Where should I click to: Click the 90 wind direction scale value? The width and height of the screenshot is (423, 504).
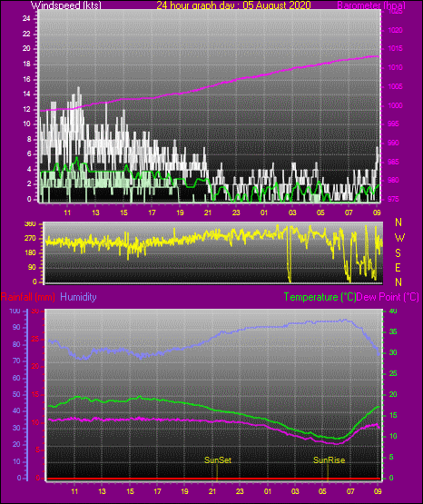tap(32, 267)
